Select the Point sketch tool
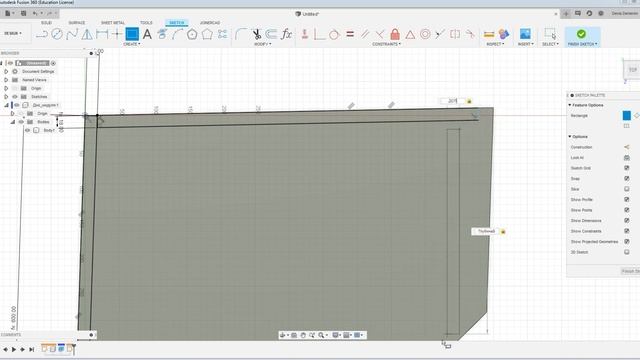The height and width of the screenshot is (360, 640). click(117, 34)
